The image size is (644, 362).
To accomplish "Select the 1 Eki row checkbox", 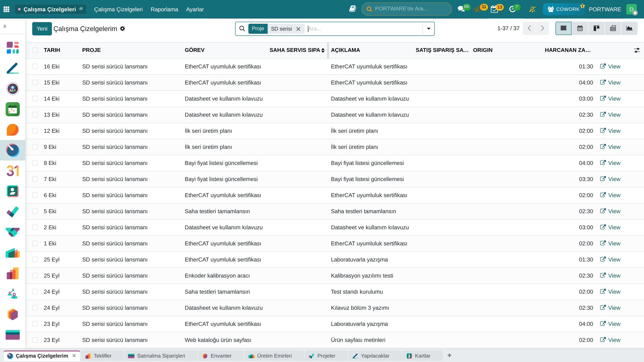I will pos(35,243).
